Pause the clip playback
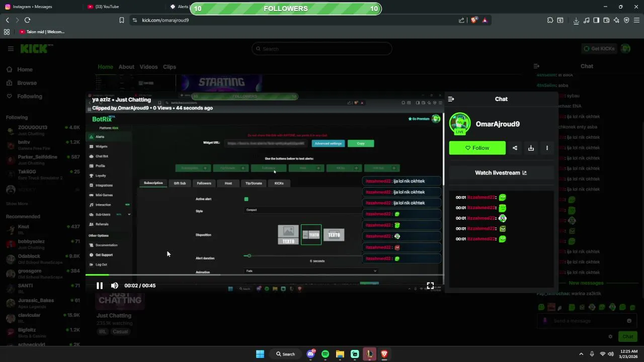 click(100, 286)
